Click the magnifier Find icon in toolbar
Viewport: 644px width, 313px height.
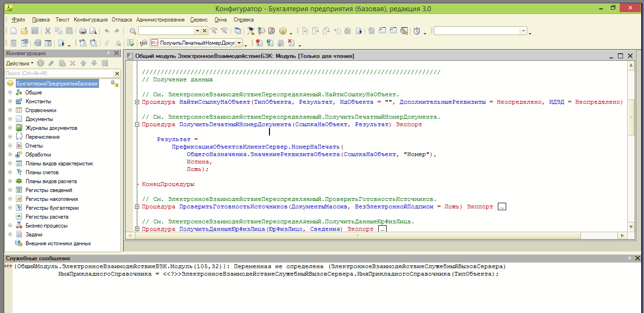133,31
